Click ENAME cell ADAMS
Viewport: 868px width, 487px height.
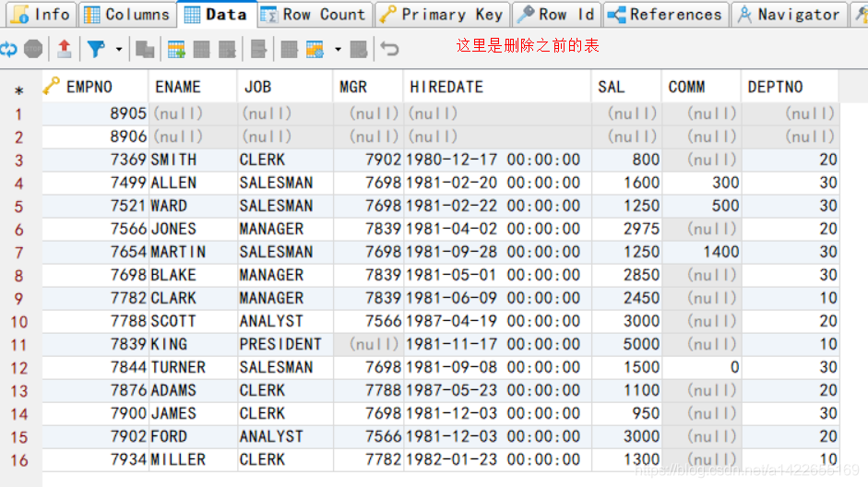(x=193, y=390)
